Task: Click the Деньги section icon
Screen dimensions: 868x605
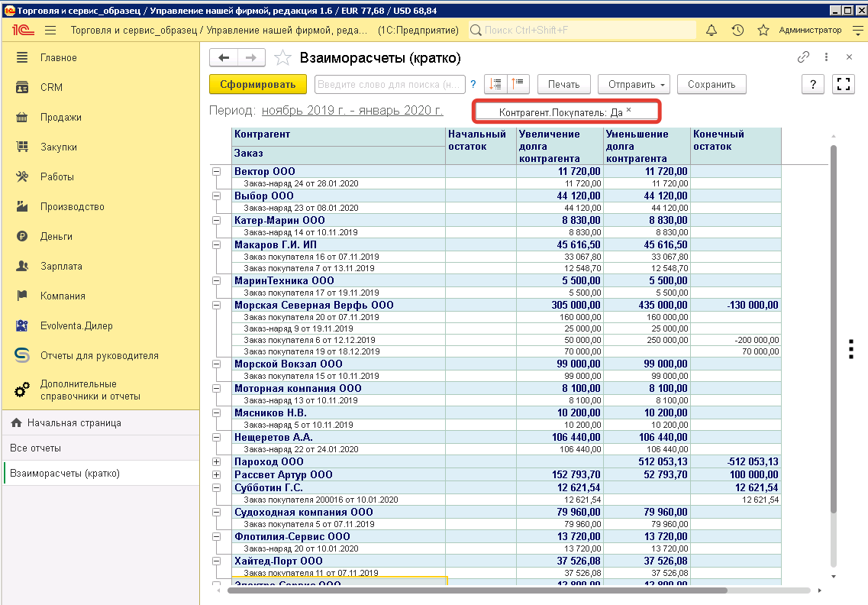Action: pos(22,237)
